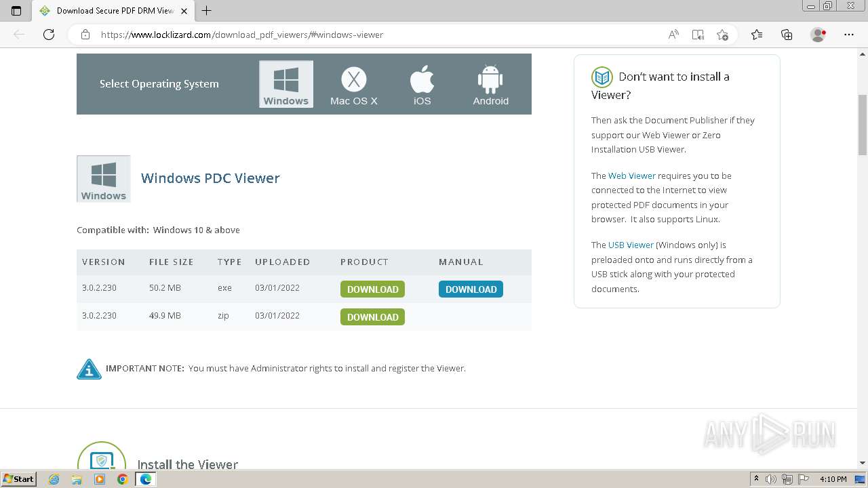This screenshot has height=488, width=868.
Task: Open Chrome from the taskbar
Action: 123,479
